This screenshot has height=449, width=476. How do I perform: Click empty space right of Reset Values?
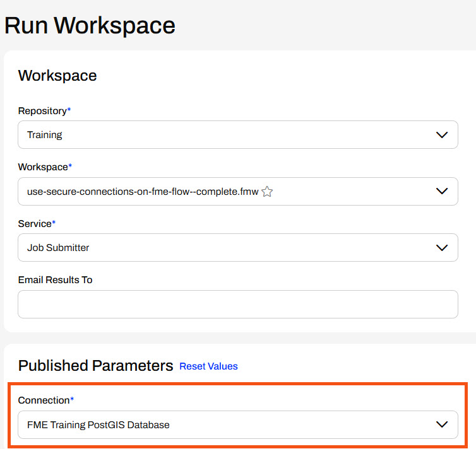(354, 366)
